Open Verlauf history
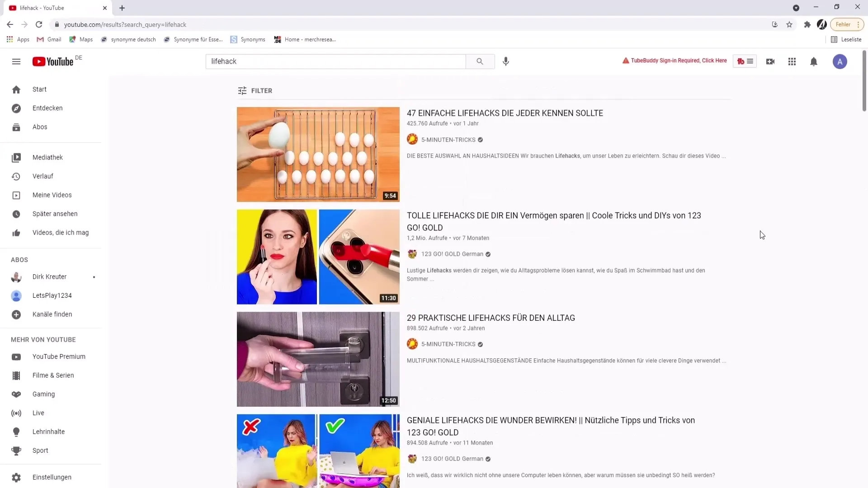Viewport: 868px width, 488px height. point(51,176)
